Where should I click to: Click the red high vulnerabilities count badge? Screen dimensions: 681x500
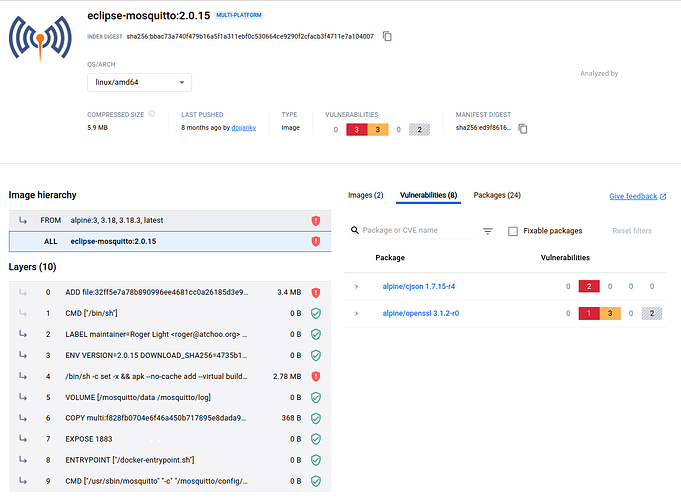click(357, 129)
